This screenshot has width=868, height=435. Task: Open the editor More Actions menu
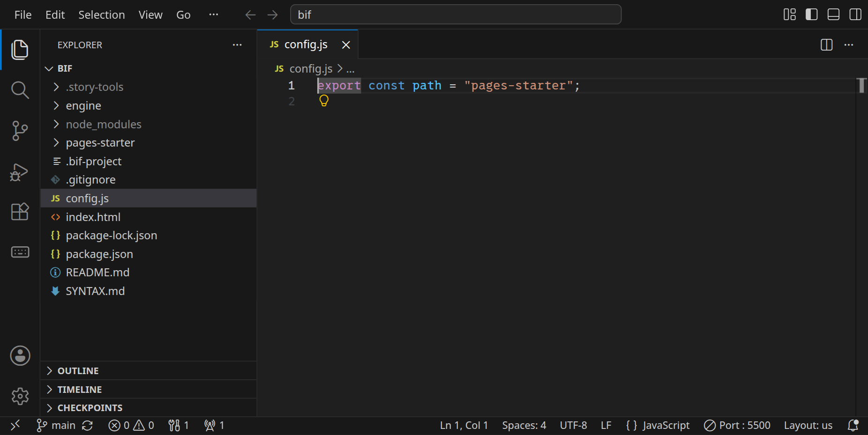pyautogui.click(x=849, y=45)
